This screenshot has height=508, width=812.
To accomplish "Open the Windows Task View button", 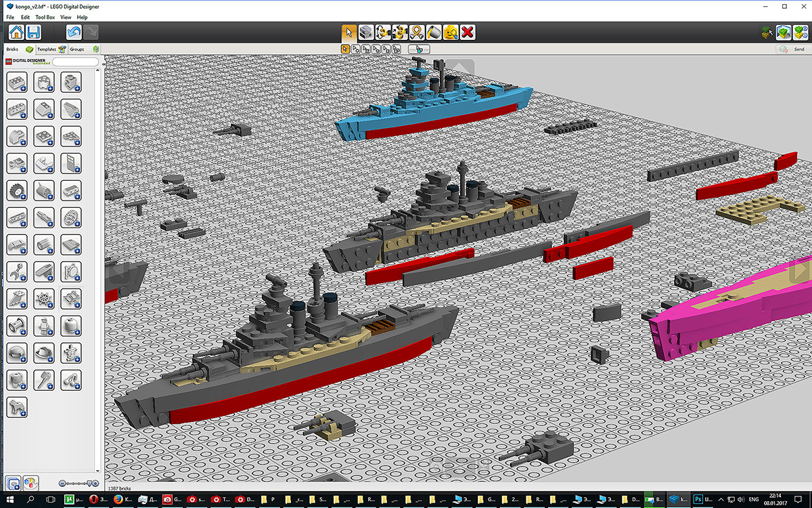I will (51, 500).
